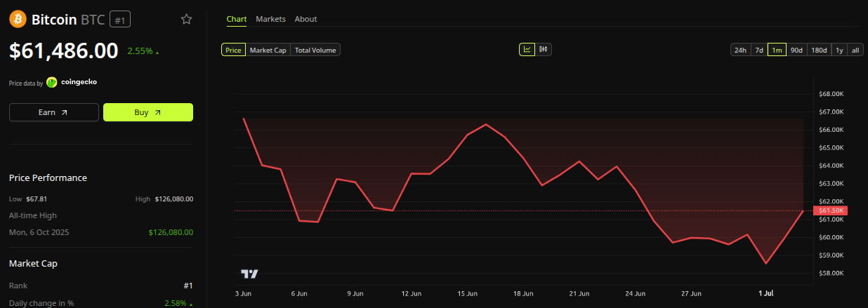Open the About tab
Viewport: 868px width, 308px height.
coord(305,19)
